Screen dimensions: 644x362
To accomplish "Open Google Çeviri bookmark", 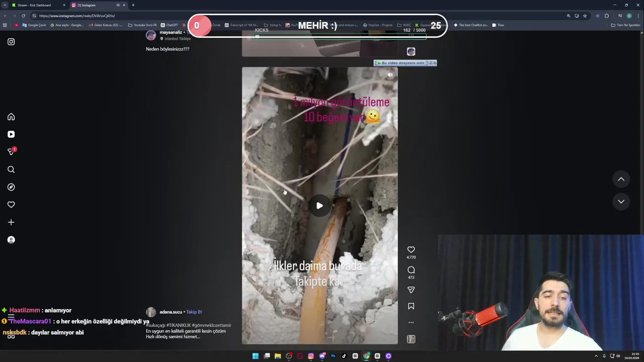I will click(34, 25).
